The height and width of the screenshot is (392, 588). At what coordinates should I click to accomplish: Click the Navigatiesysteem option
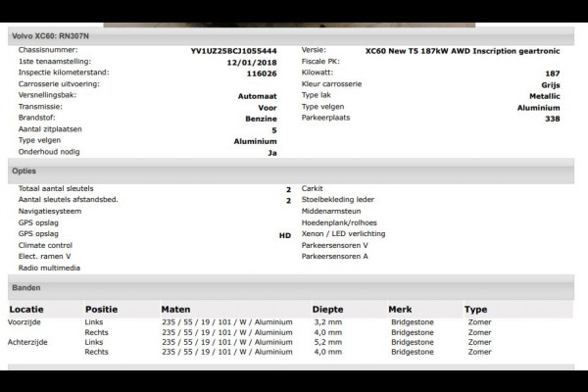[49, 211]
